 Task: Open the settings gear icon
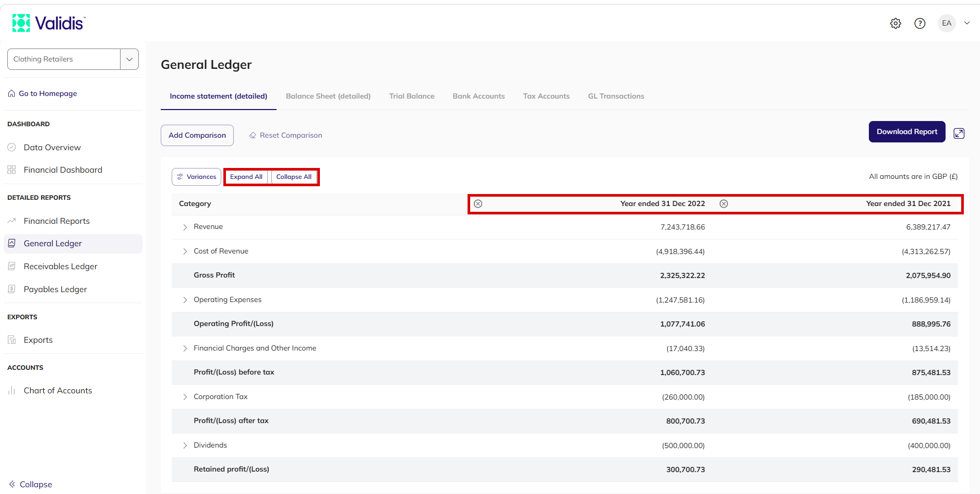point(895,23)
